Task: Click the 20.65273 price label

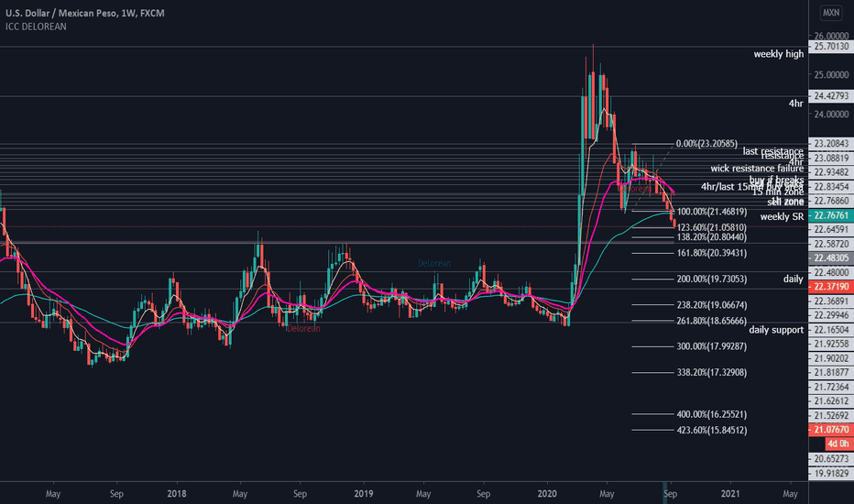Action: [831, 459]
